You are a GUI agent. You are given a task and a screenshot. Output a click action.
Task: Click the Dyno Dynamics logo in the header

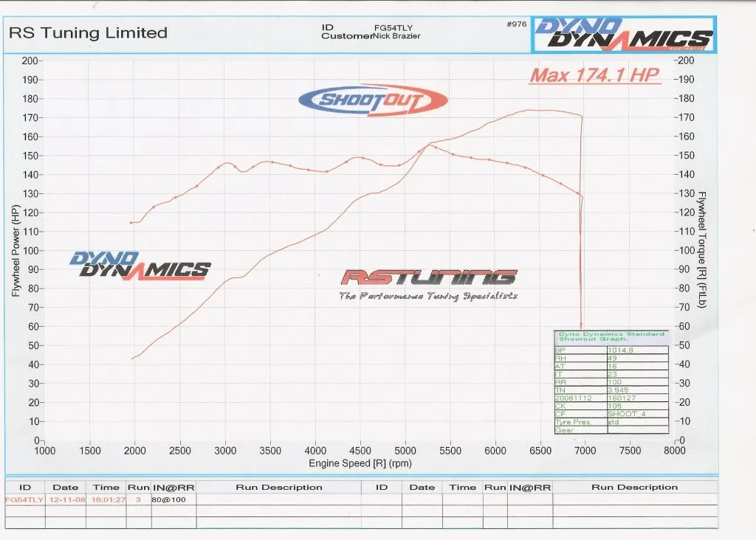tap(623, 35)
